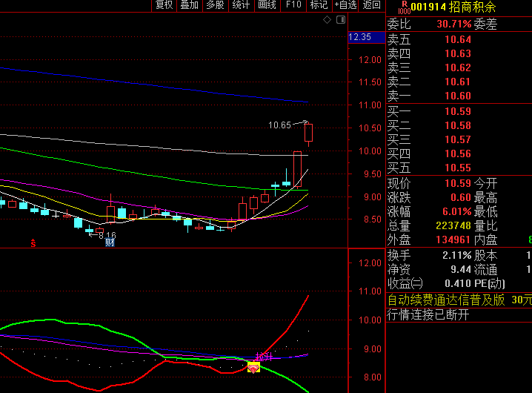Image resolution: width=532 pixels, height=393 pixels.
Task: Click the red S marker below candles
Action: point(33,243)
